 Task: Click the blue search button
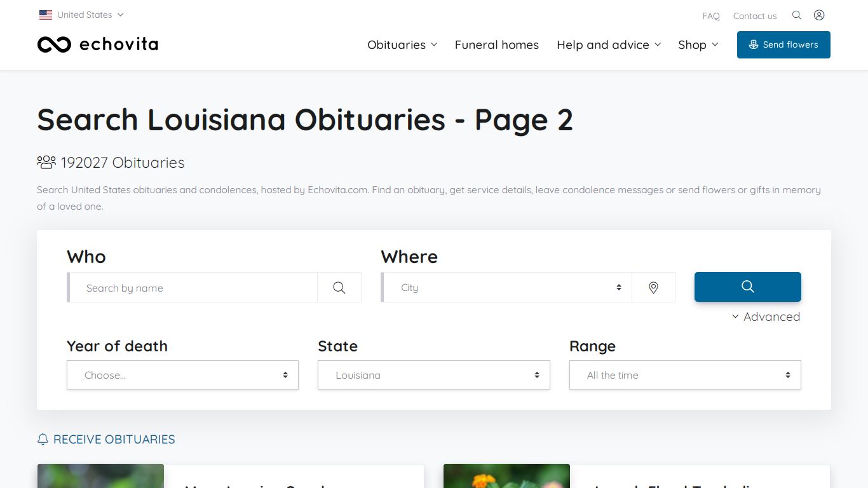tap(748, 287)
